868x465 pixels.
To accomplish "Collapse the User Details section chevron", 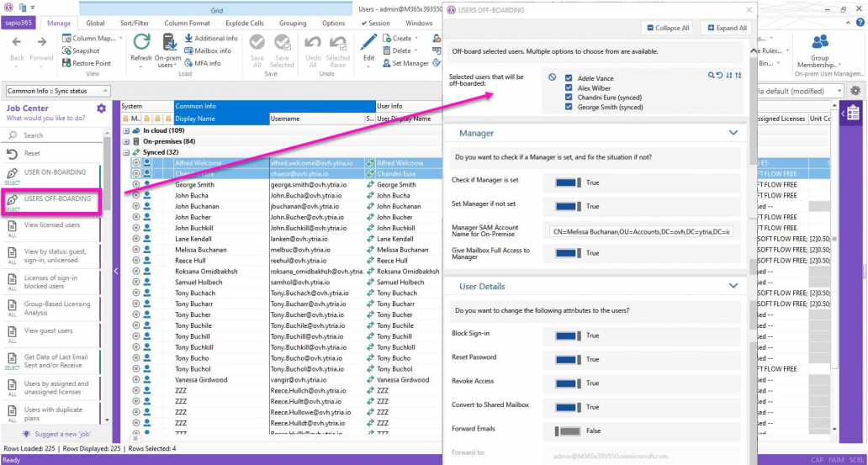I will click(733, 286).
